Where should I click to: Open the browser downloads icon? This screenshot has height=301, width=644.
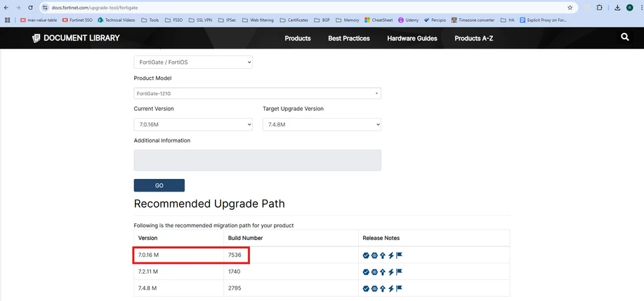617,8
